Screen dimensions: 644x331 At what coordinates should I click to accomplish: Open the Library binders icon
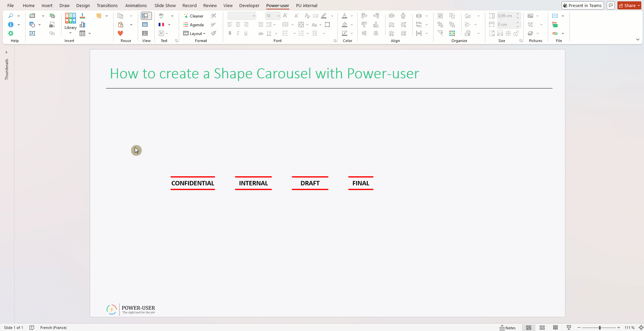point(71,19)
